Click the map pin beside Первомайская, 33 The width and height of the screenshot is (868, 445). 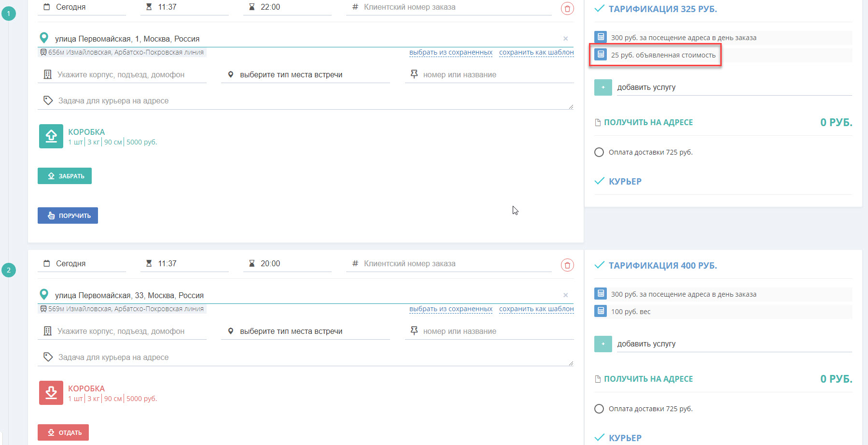44,294
